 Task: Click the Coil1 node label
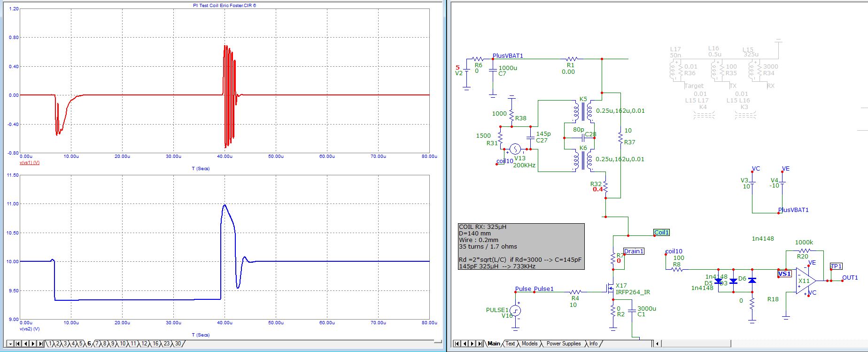tap(661, 233)
